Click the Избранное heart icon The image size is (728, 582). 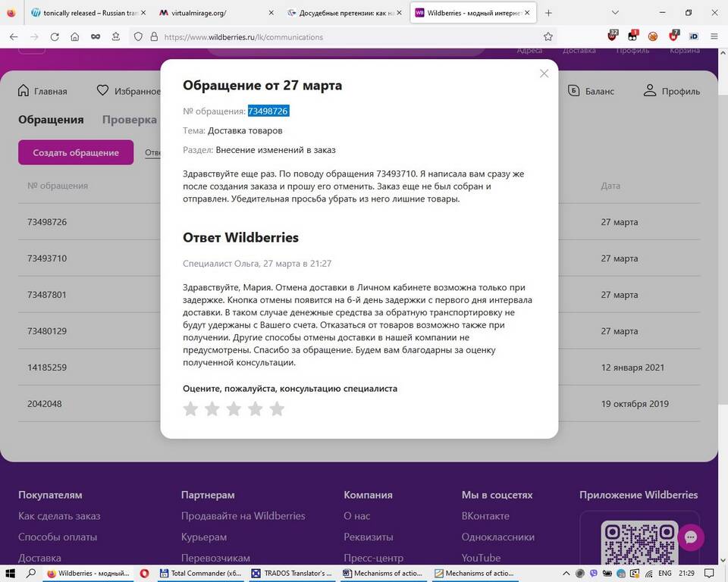[102, 90]
